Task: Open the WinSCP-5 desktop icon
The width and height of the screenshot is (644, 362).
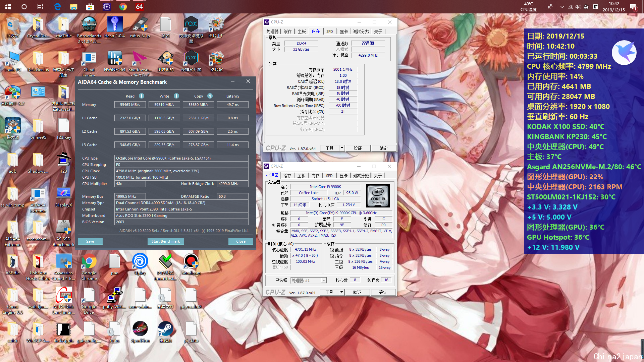Action: (x=38, y=332)
